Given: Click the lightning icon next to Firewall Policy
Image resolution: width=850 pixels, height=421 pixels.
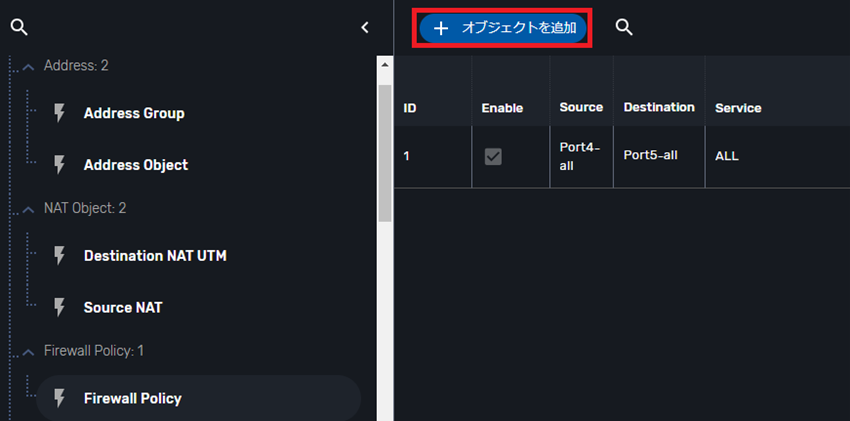Looking at the screenshot, I should tap(59, 398).
